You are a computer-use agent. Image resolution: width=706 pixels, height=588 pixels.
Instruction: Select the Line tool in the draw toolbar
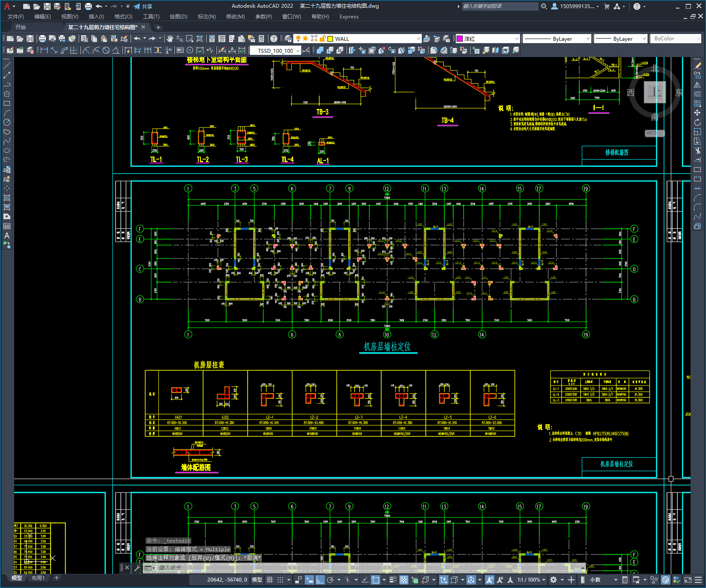[x=7, y=66]
